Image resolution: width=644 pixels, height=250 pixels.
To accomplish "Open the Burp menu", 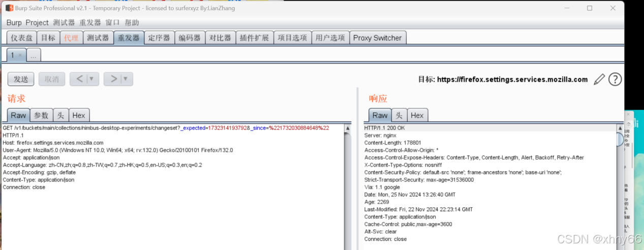I will click(14, 23).
